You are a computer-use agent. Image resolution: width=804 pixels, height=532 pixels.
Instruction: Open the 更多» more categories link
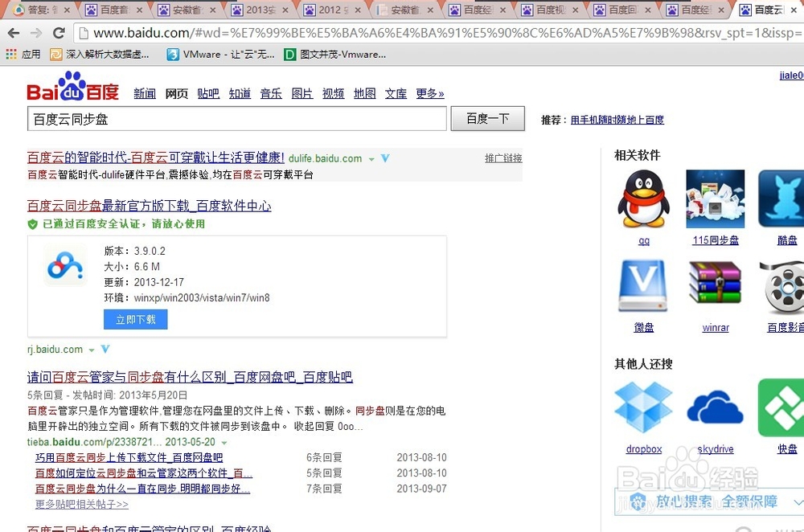429,93
